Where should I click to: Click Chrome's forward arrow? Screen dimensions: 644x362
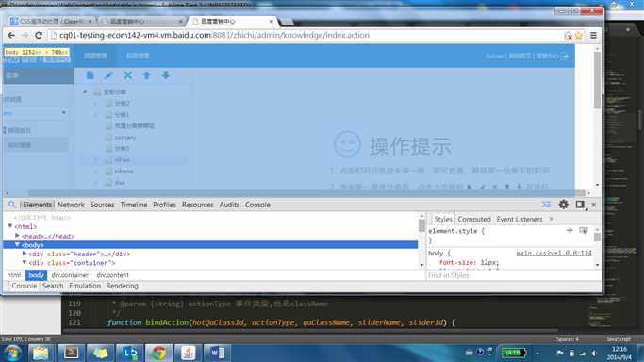tap(25, 35)
